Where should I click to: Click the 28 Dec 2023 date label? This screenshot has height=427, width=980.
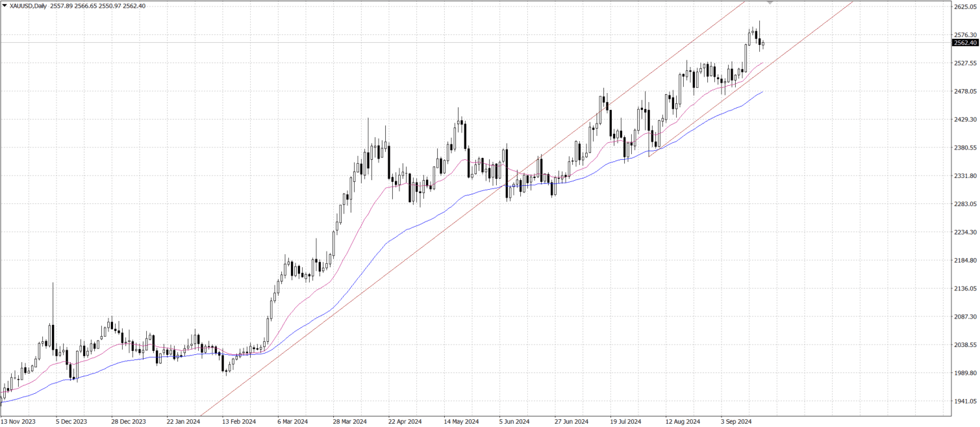click(x=127, y=422)
